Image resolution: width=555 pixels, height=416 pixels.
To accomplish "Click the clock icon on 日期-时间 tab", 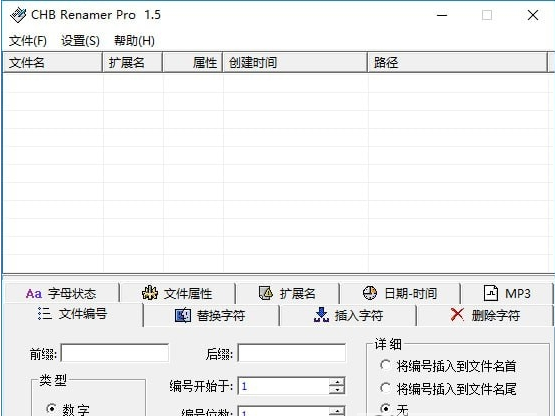I will [x=370, y=293].
